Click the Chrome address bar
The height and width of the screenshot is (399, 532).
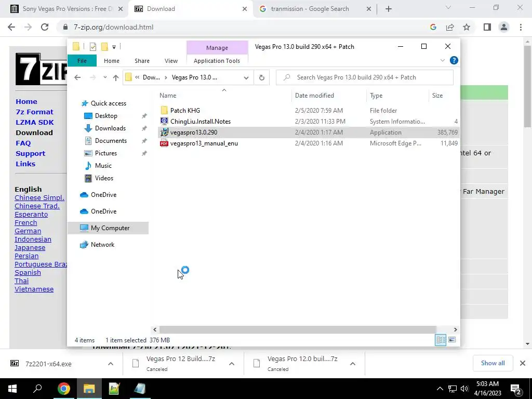click(x=244, y=27)
